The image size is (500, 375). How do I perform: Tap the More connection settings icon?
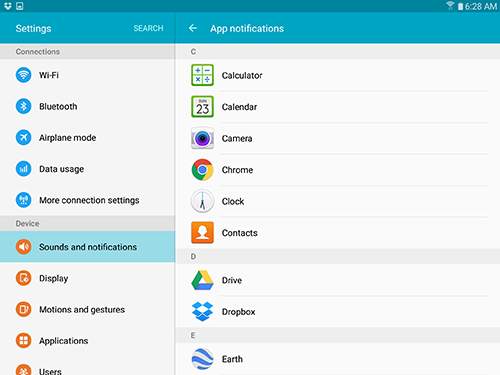(x=23, y=200)
